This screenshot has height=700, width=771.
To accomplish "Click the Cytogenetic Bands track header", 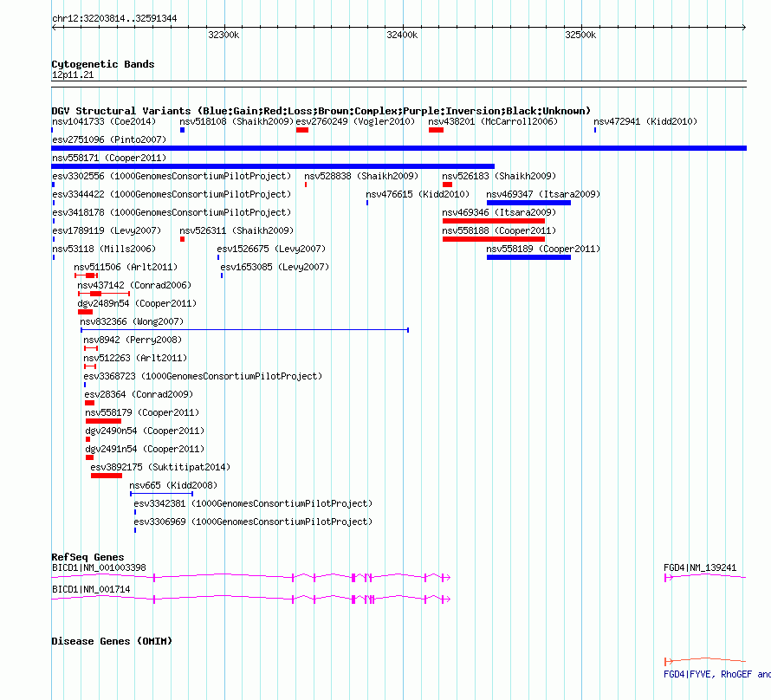I will 103,64.
